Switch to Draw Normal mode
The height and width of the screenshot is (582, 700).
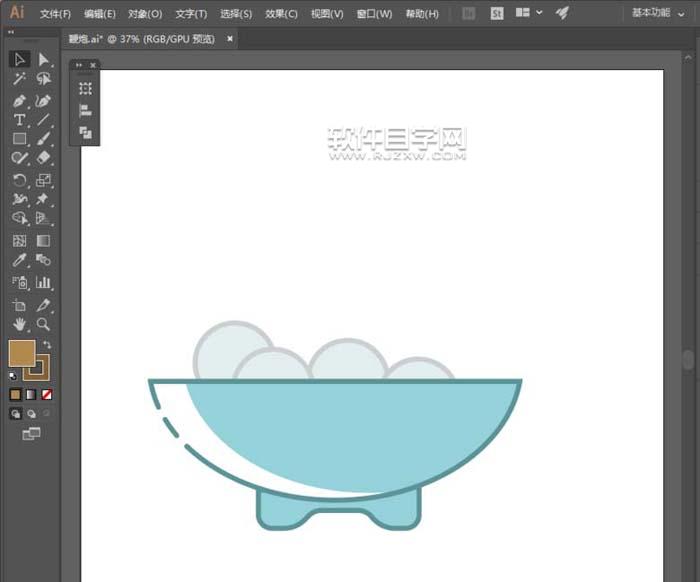tap(16, 413)
